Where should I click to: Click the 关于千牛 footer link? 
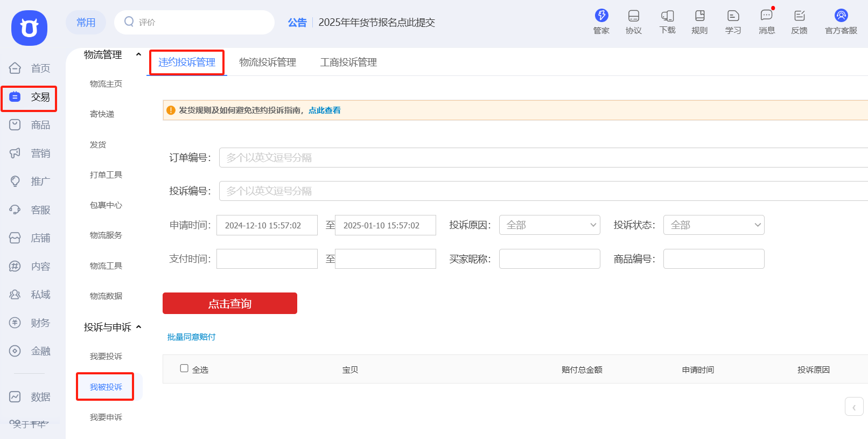30,424
